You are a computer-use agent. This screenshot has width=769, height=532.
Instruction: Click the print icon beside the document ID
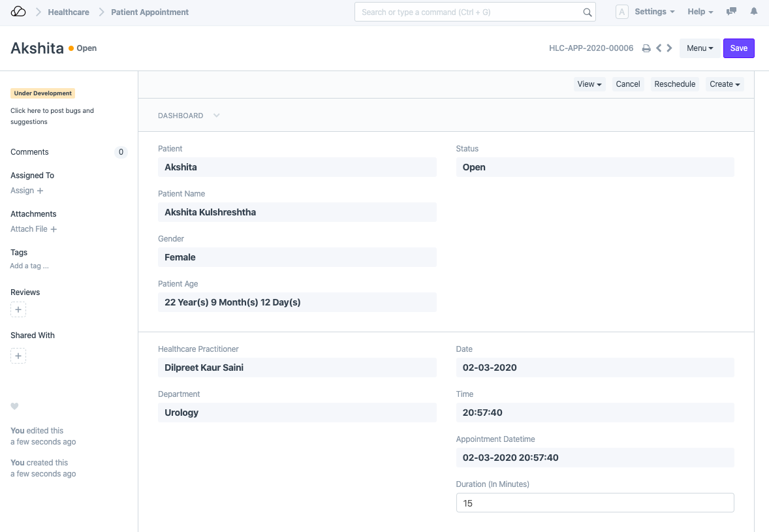point(646,48)
